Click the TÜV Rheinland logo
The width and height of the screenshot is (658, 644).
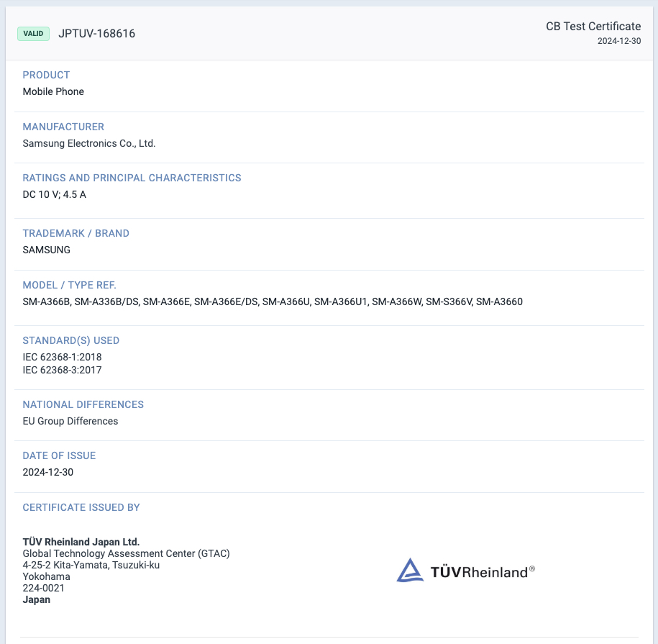click(x=465, y=571)
